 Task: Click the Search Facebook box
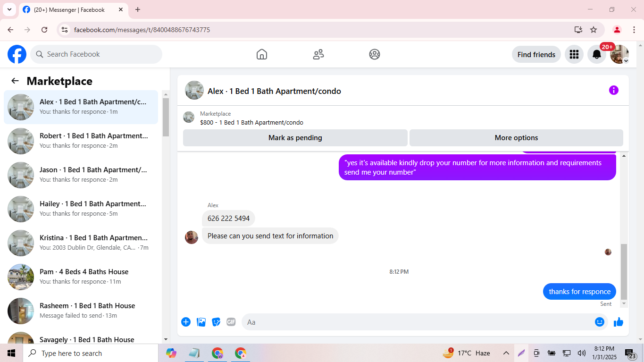coord(96,54)
